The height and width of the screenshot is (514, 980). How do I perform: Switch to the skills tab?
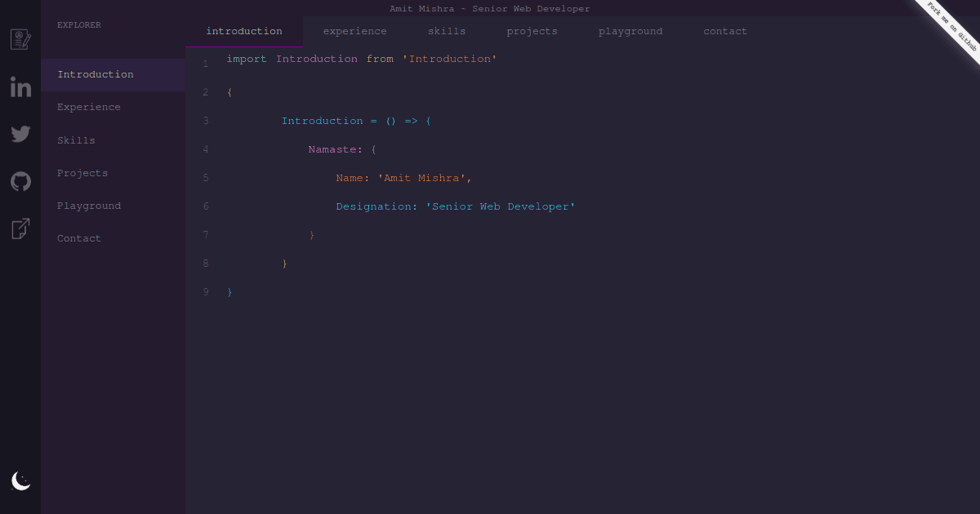pos(447,31)
